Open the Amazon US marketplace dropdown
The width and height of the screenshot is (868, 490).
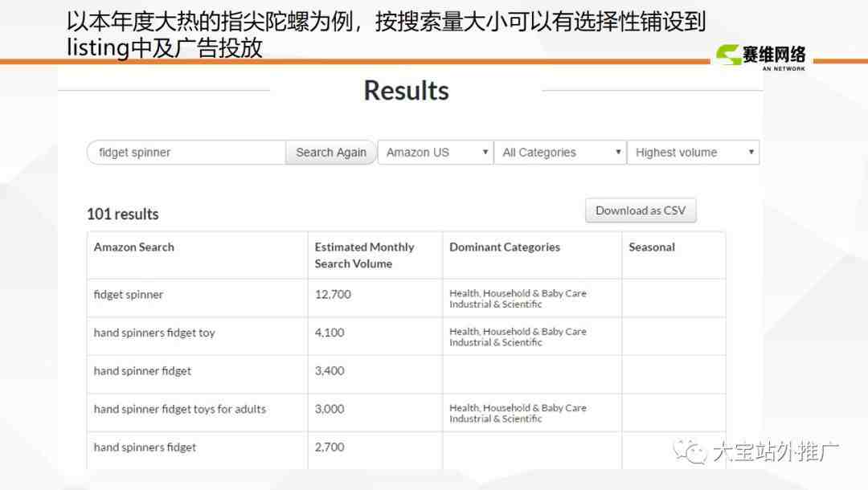436,152
